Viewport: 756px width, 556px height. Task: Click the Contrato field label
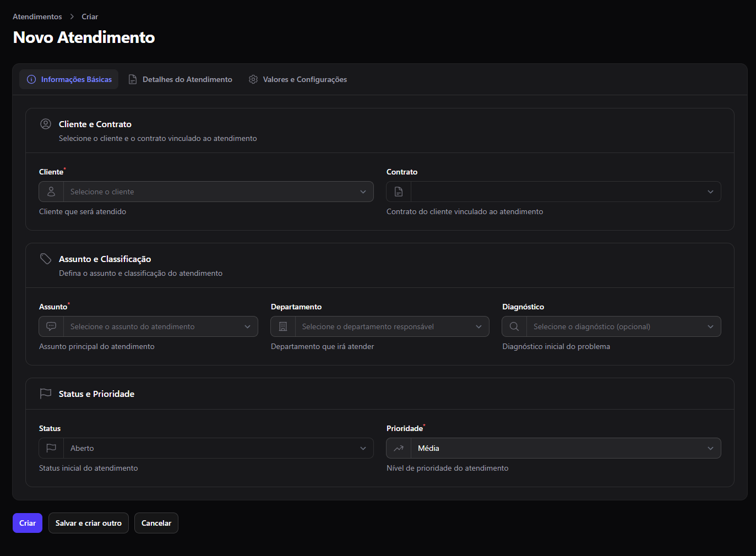(x=402, y=172)
